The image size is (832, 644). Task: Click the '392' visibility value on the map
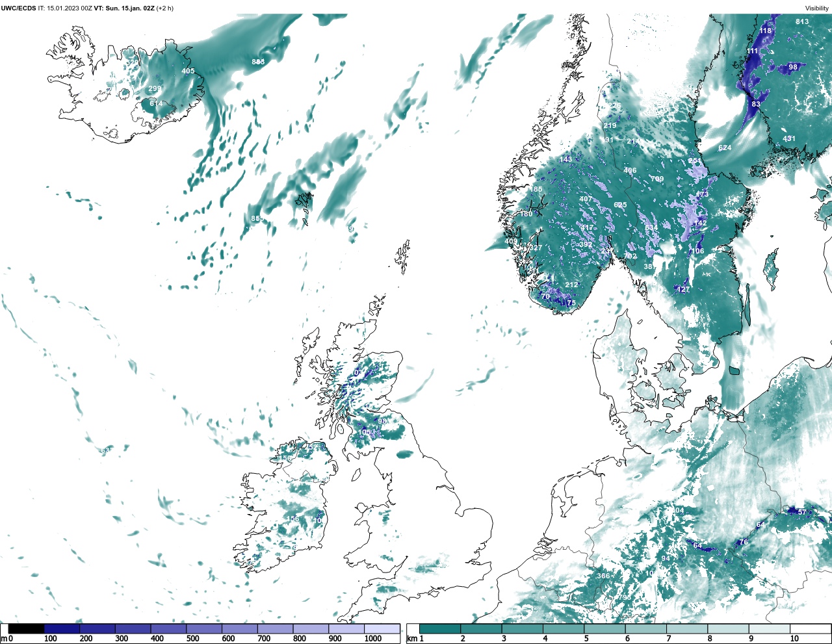coord(586,245)
